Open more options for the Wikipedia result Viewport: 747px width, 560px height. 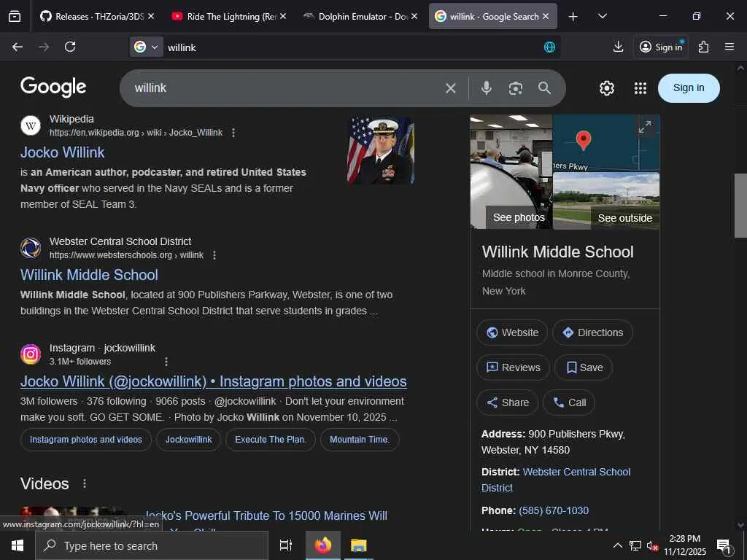tap(233, 133)
